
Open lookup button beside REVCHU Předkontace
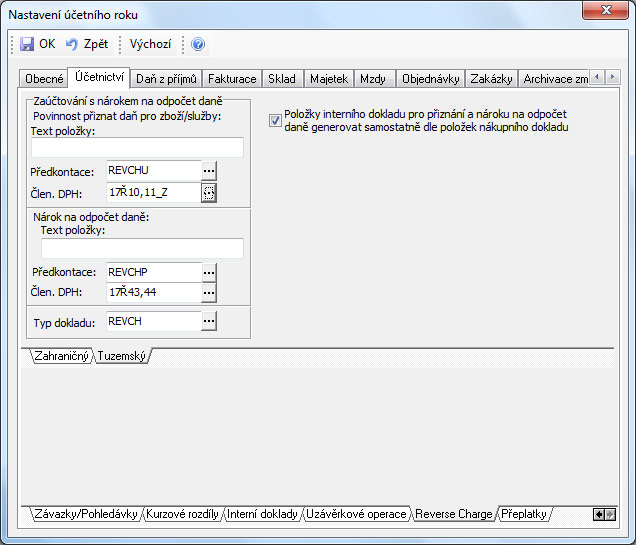pyautogui.click(x=209, y=170)
